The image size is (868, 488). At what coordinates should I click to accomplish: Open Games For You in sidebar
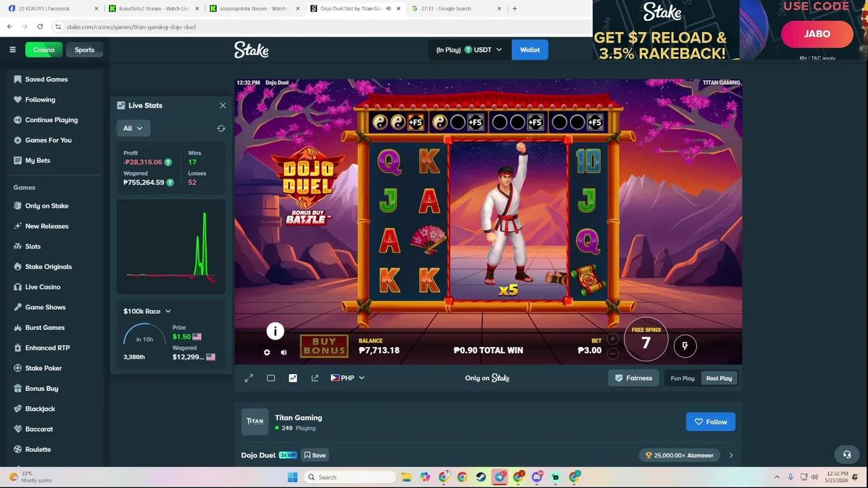[48, 140]
